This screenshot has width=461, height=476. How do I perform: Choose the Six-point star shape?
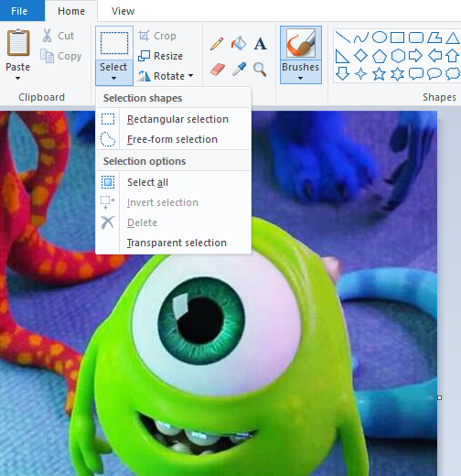(398, 74)
